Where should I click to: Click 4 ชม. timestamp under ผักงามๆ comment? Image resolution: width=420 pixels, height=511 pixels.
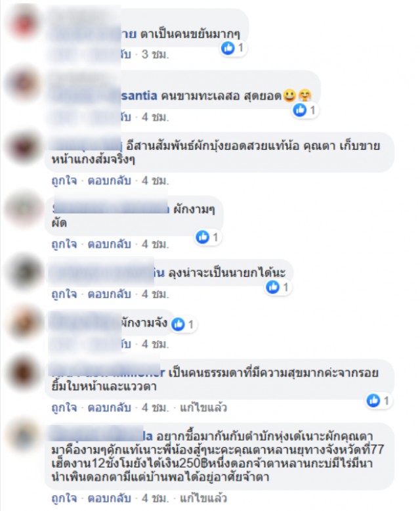click(x=156, y=244)
